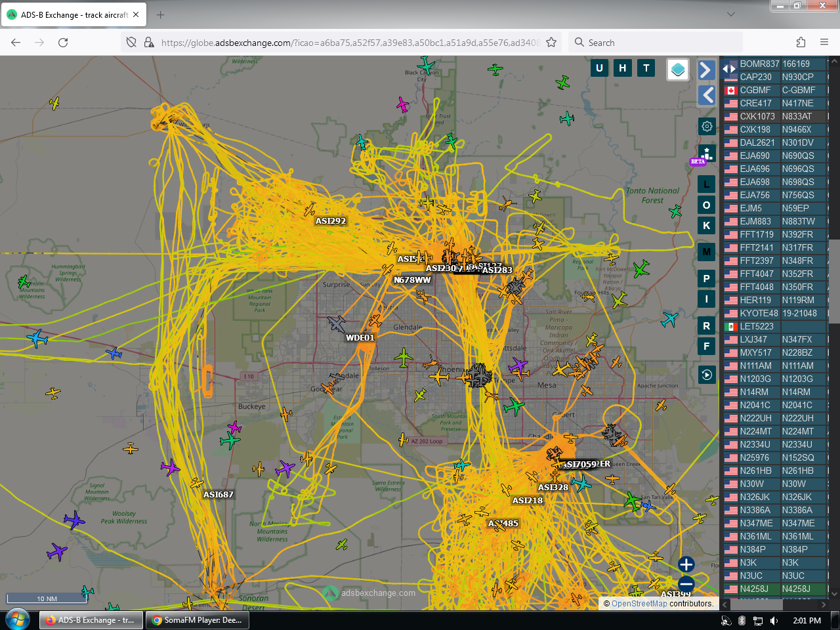Open the SomaFM Player Chrome taskbar item

(x=197, y=620)
